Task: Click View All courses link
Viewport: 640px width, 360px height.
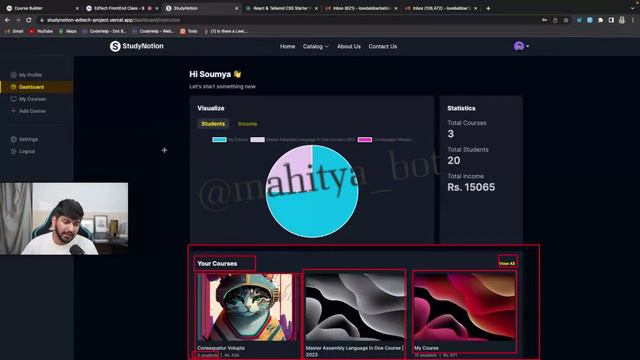Action: (x=507, y=263)
